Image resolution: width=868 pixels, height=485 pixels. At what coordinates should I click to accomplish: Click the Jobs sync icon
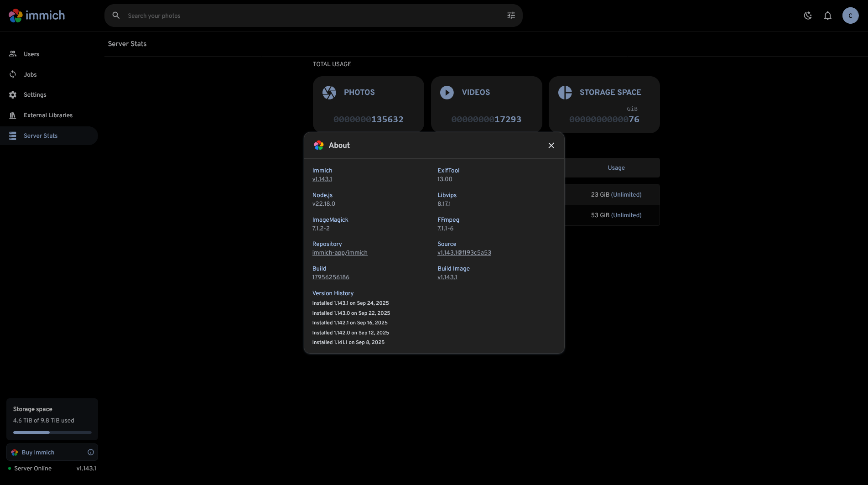pyautogui.click(x=13, y=74)
